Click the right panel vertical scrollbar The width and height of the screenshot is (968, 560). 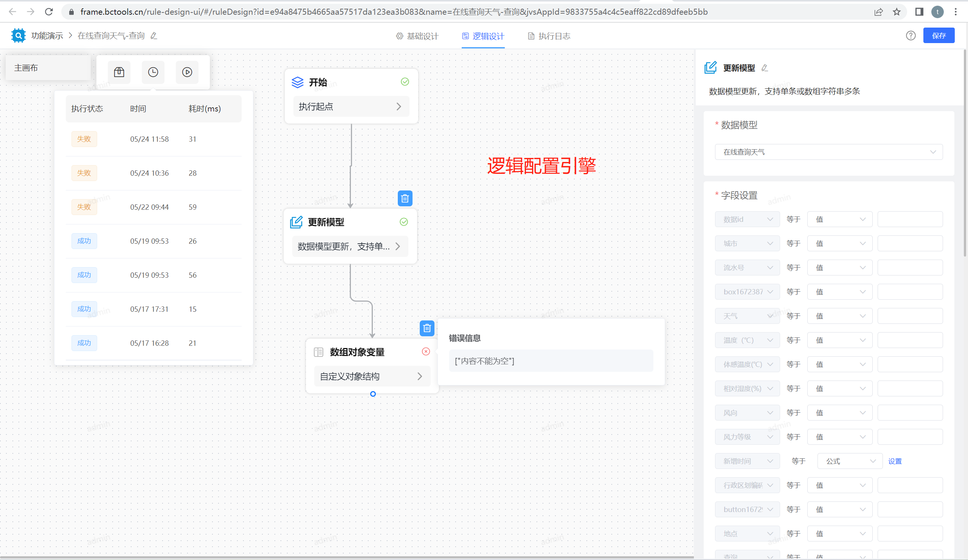pyautogui.click(x=965, y=153)
